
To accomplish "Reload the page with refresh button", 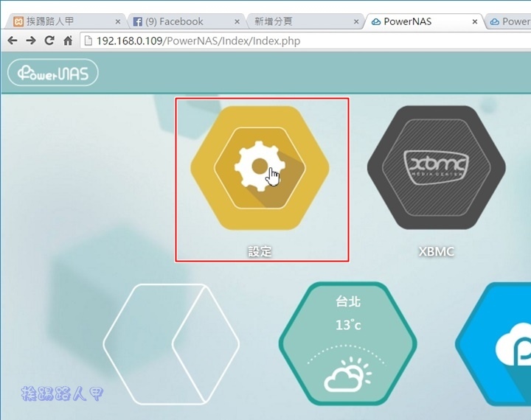I will (x=49, y=41).
